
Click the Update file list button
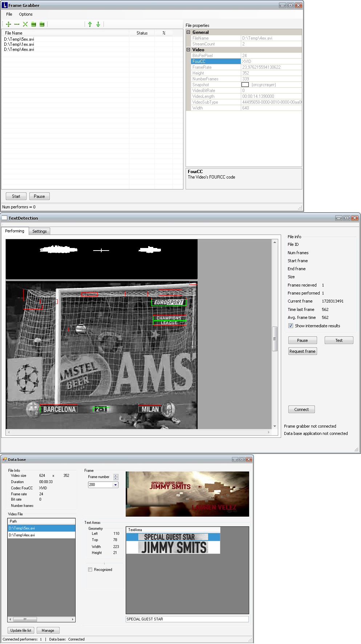click(x=21, y=630)
